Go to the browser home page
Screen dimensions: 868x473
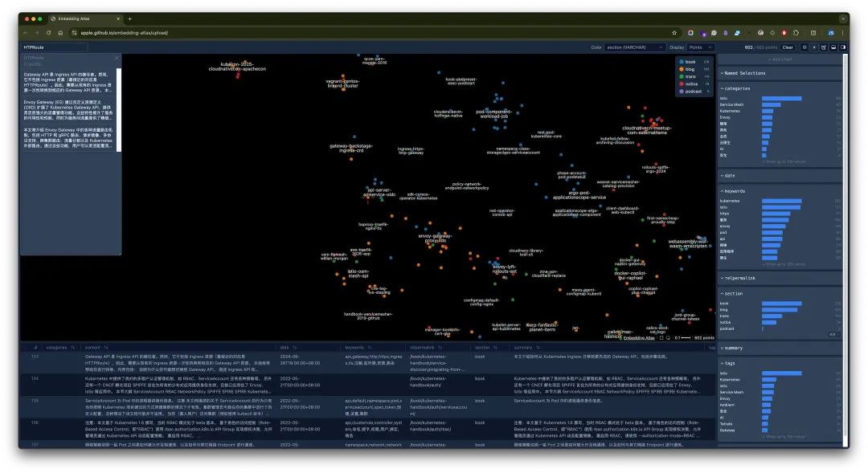click(x=60, y=33)
